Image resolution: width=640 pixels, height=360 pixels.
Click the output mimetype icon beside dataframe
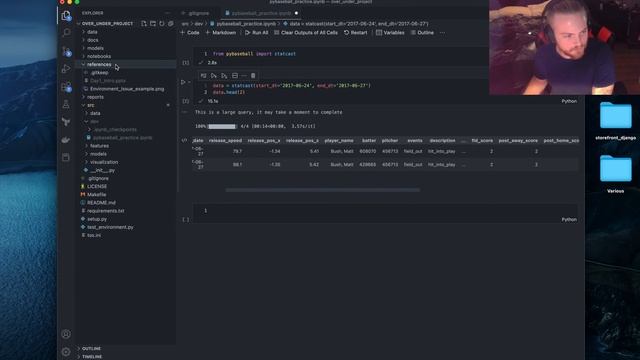click(x=184, y=140)
